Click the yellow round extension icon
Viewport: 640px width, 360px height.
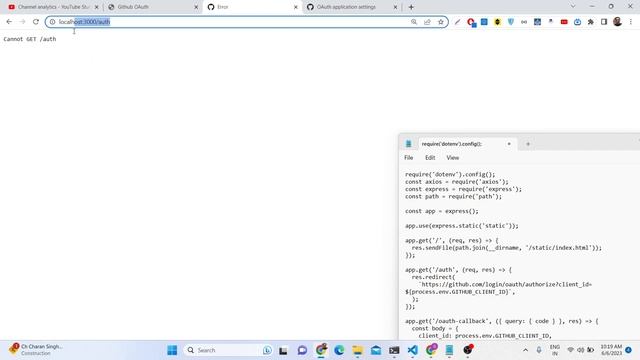click(497, 22)
